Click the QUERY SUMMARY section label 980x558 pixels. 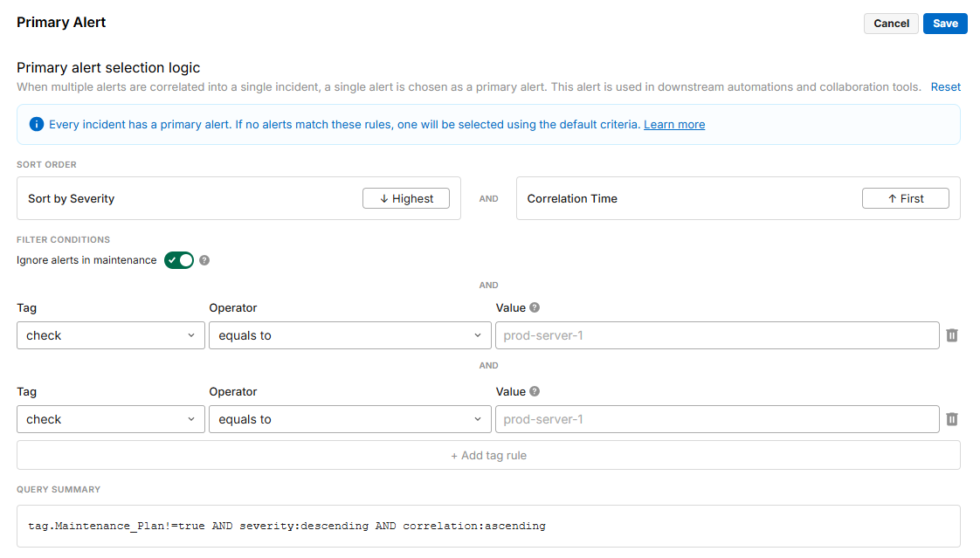(59, 489)
